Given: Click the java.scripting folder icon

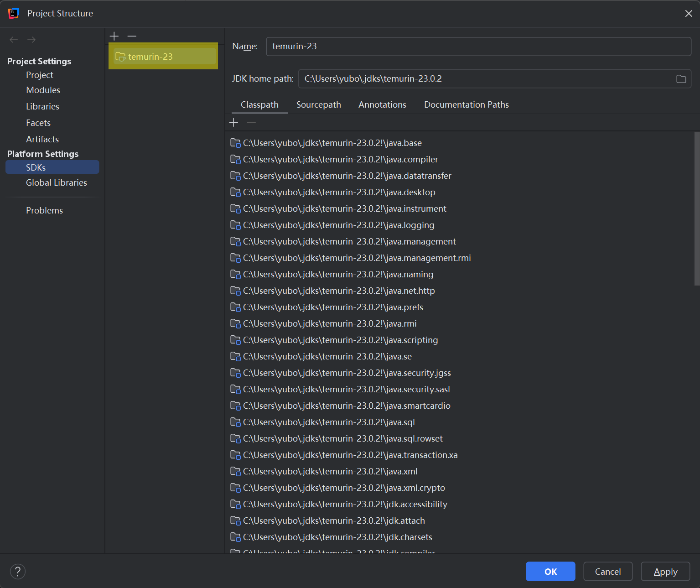Looking at the screenshot, I should [235, 340].
